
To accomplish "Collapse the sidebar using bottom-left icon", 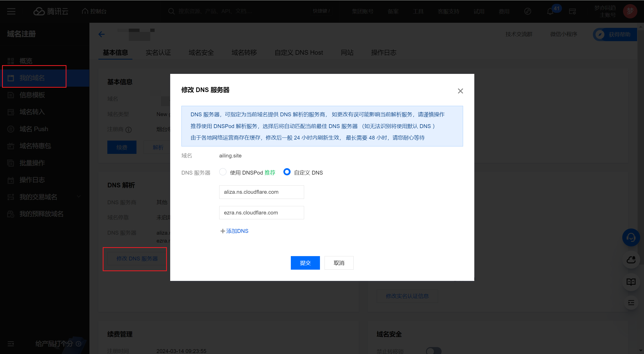I will coord(11,344).
